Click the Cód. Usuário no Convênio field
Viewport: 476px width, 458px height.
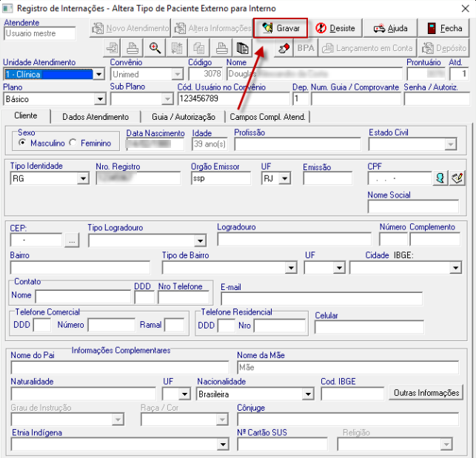coord(233,99)
